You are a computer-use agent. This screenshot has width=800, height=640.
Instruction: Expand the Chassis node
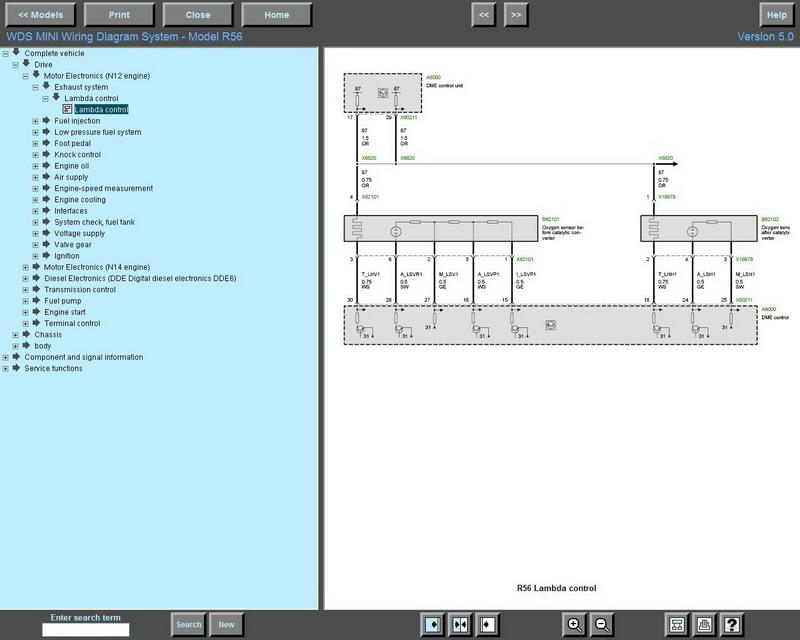point(16,335)
